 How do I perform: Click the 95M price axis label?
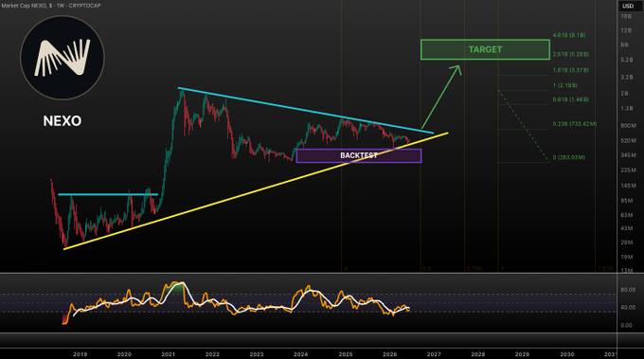point(627,201)
